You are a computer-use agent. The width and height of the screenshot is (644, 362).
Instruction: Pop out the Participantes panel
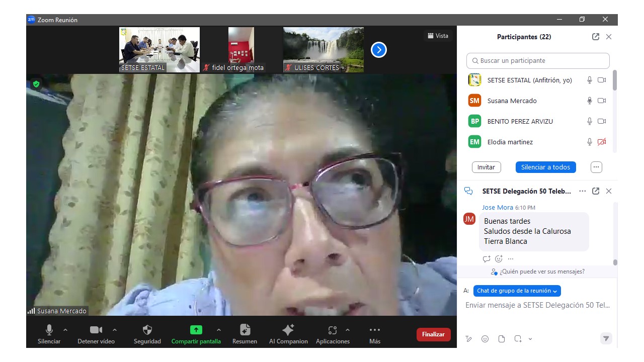point(596,37)
